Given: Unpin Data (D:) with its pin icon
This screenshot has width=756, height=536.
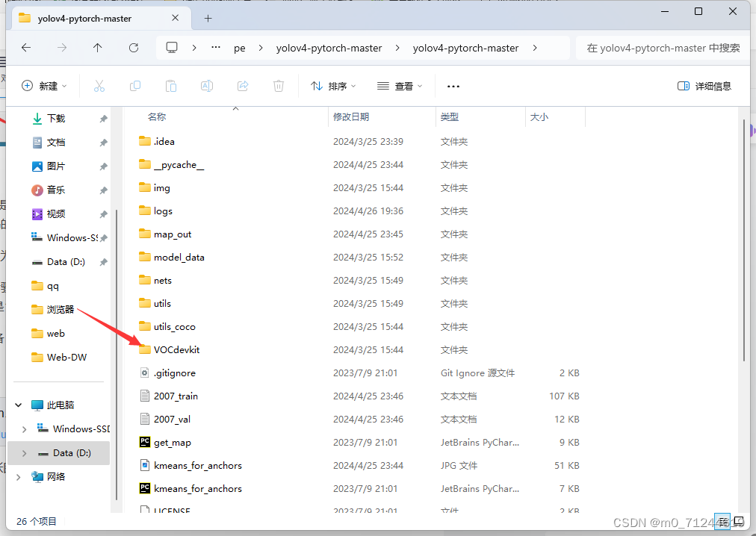Looking at the screenshot, I should [x=103, y=262].
